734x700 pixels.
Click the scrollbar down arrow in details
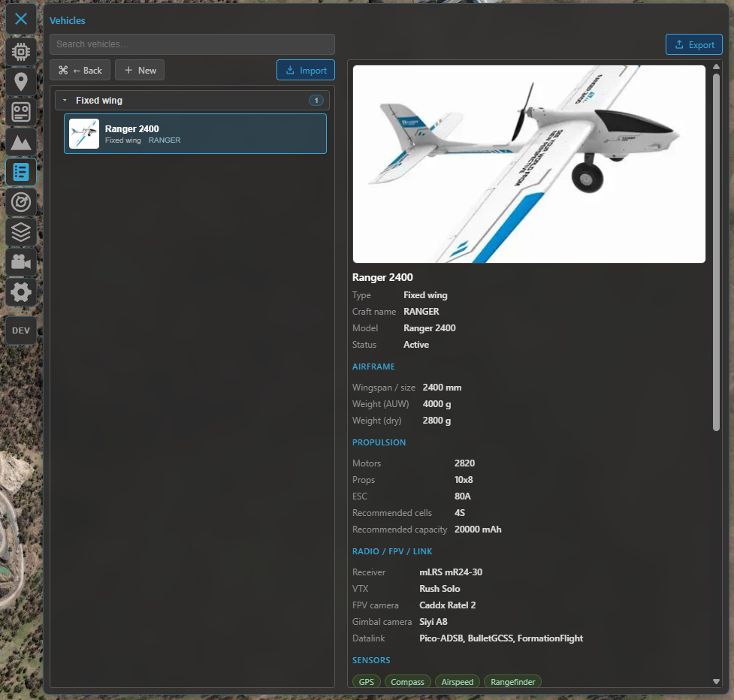(716, 682)
